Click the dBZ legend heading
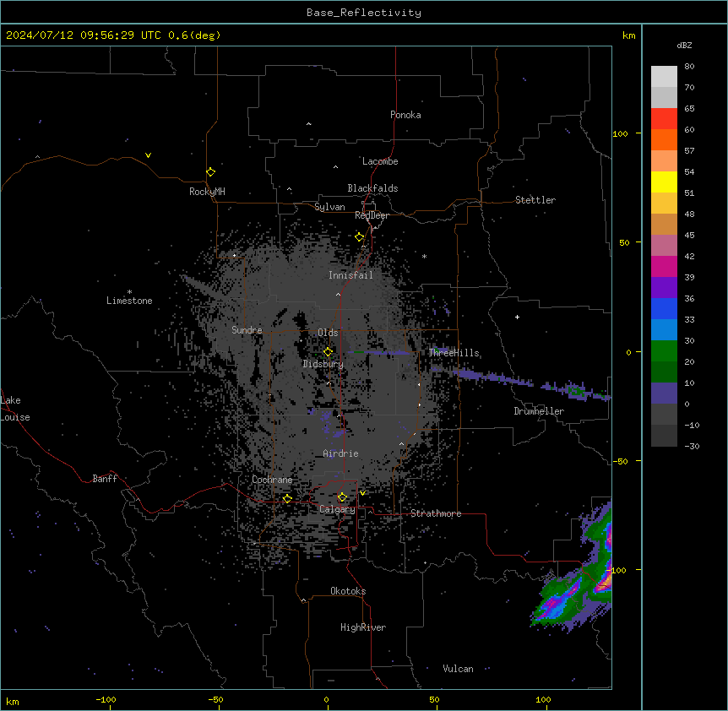The image size is (728, 711). click(x=684, y=45)
